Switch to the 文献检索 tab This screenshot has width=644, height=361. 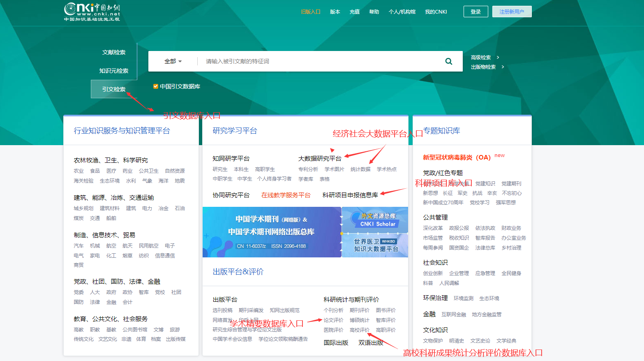pos(114,52)
